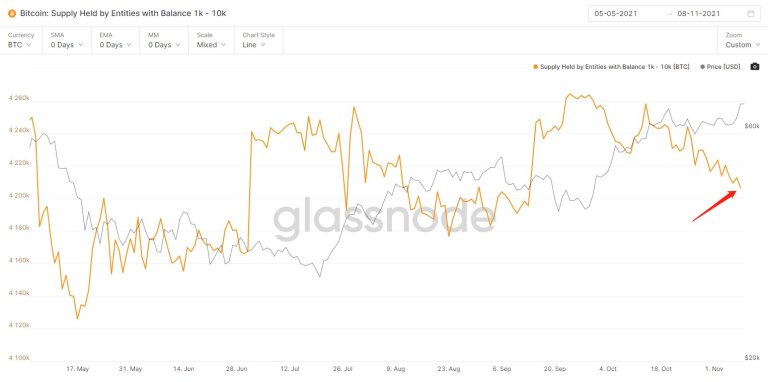Open the Currency BTC dropdown
The width and height of the screenshot is (768, 382).
21,40
